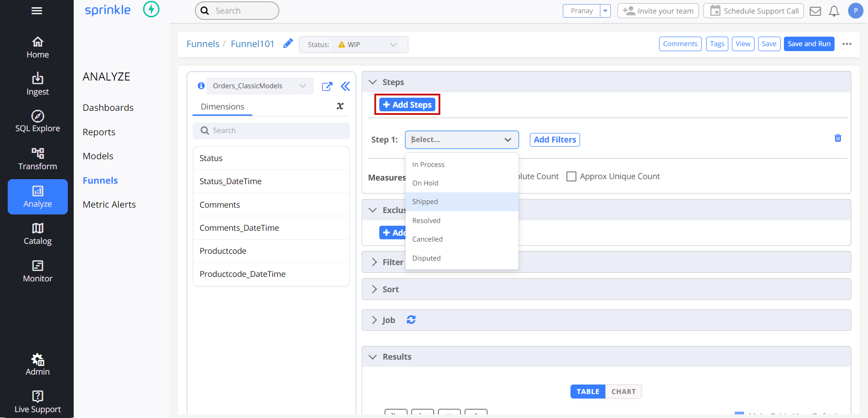Open the Orders_ClassicModels model dropdown
Image resolution: width=868 pixels, height=418 pixels.
[260, 86]
